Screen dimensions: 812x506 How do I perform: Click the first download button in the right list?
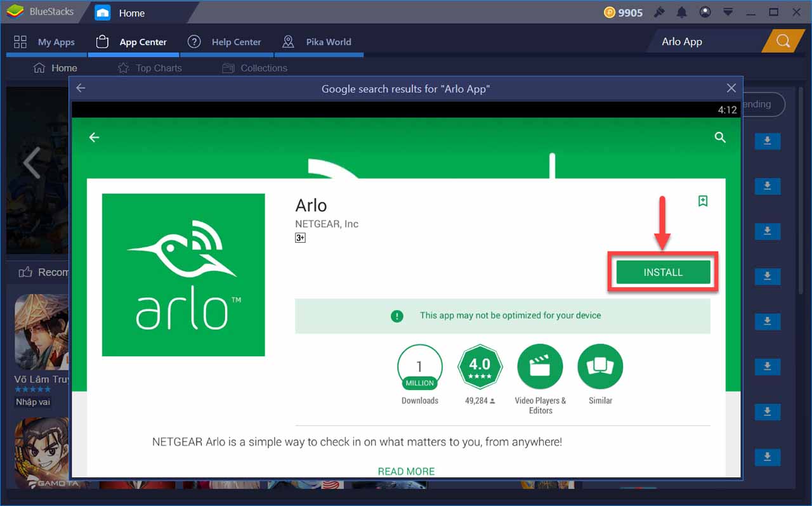tap(767, 141)
